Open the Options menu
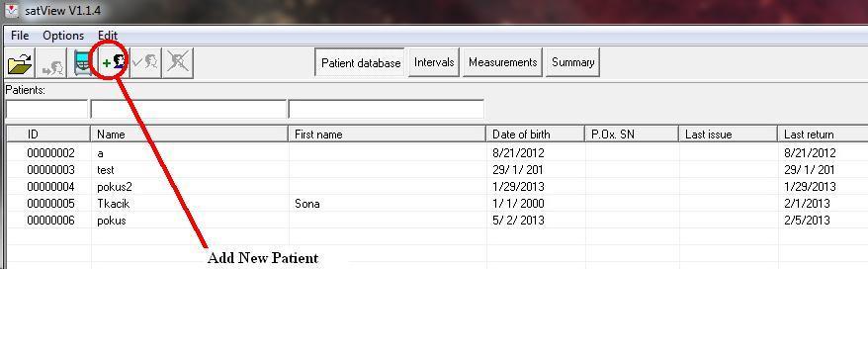868x360 pixels. click(63, 36)
